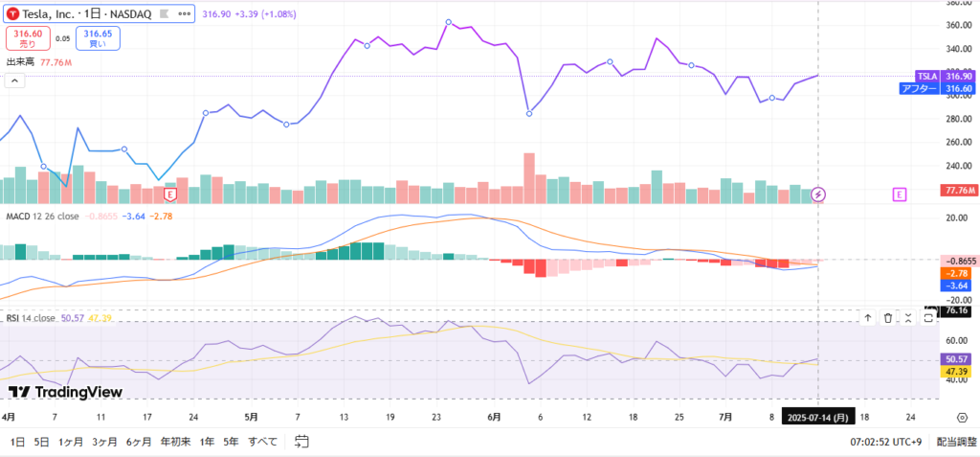This screenshot has width=980, height=457.
Task: Select the すべて all-time range
Action: [x=262, y=442]
